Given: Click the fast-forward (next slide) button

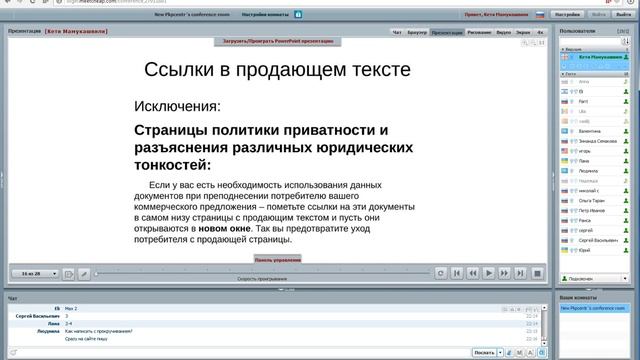Looking at the screenshot, I should coord(504,273).
